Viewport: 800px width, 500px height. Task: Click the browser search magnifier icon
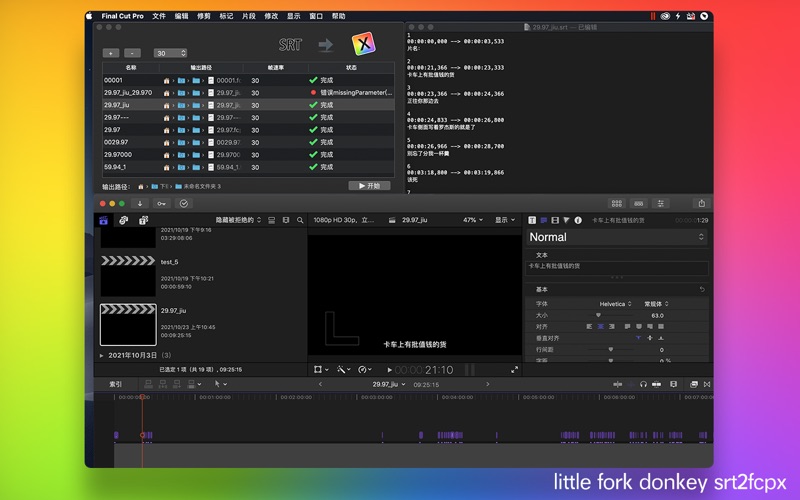click(x=300, y=220)
